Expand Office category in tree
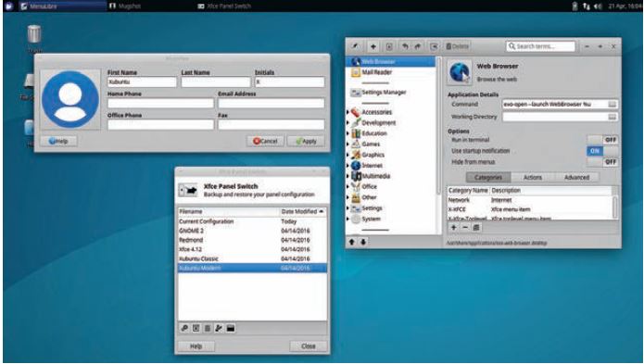The image size is (644, 364). click(x=348, y=187)
